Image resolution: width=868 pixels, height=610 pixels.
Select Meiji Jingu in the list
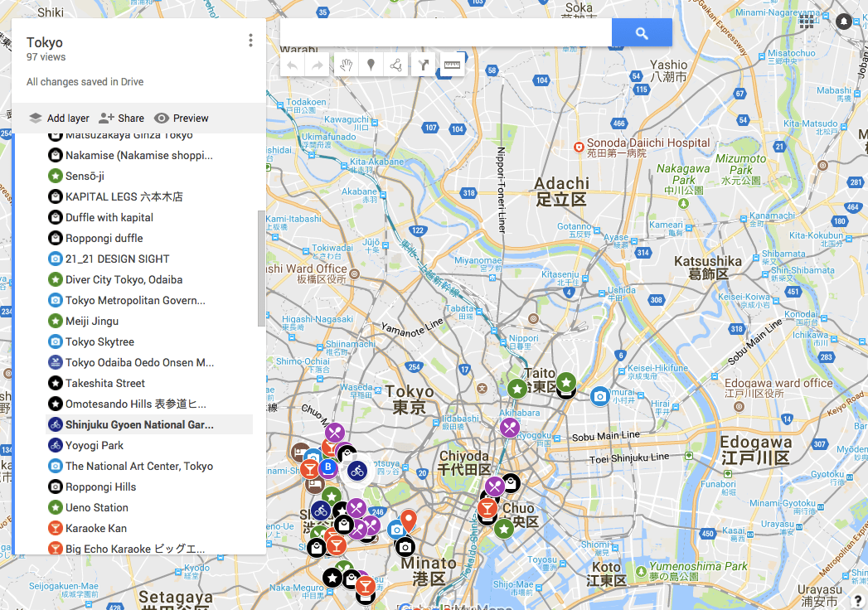(149, 321)
